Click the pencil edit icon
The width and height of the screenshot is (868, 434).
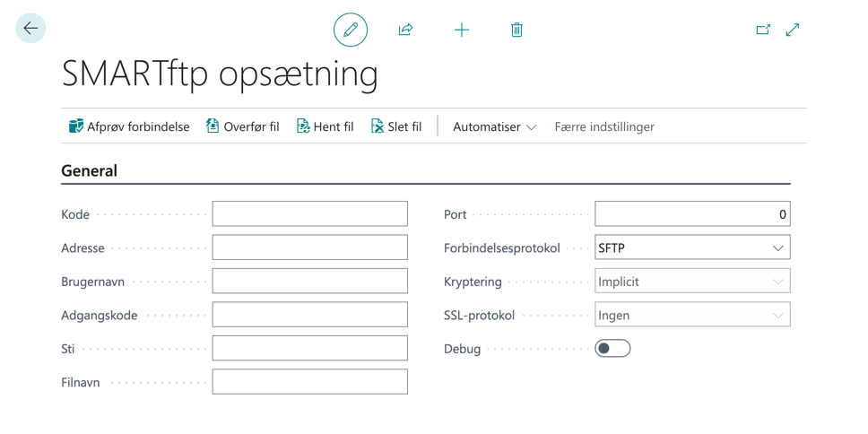tap(351, 30)
